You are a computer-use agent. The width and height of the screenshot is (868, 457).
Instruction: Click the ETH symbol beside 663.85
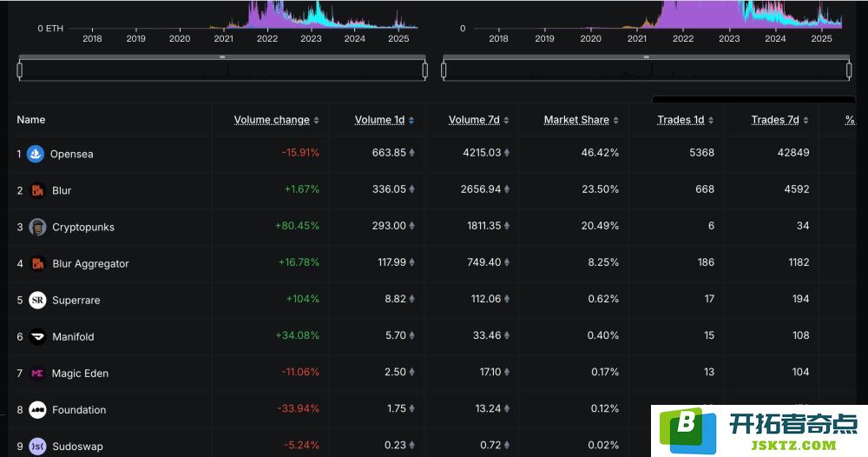[411, 152]
